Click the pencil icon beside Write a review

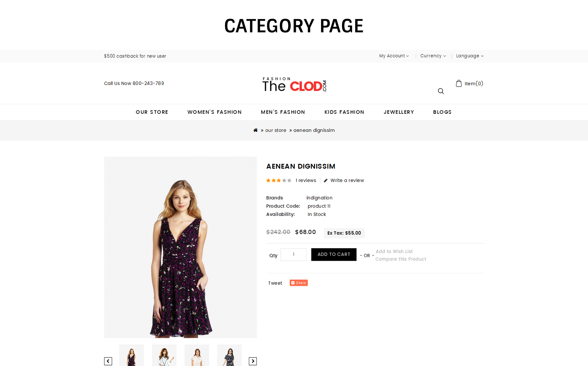[x=326, y=181]
